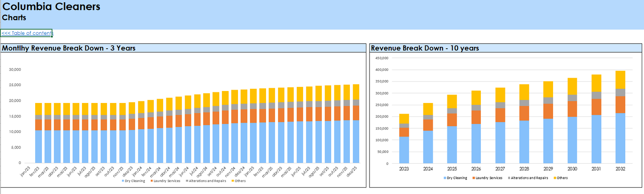Click the Revenue Break Down 10 years heading
The image size is (644, 194).
tap(425, 48)
